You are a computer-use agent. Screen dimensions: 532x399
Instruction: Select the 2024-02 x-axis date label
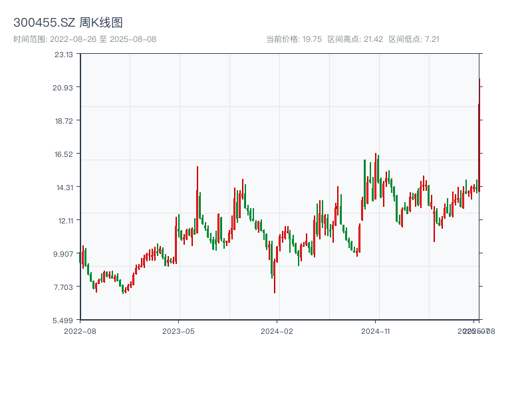tap(277, 331)
